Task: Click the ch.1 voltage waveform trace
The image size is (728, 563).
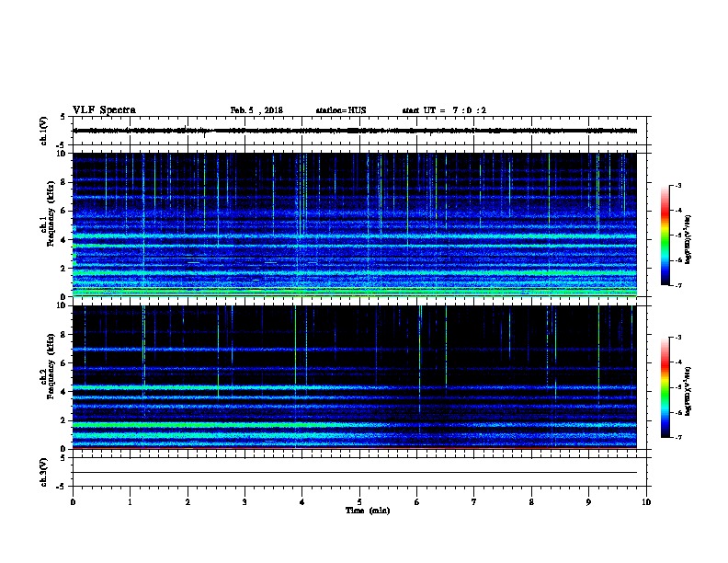Action: tap(355, 131)
